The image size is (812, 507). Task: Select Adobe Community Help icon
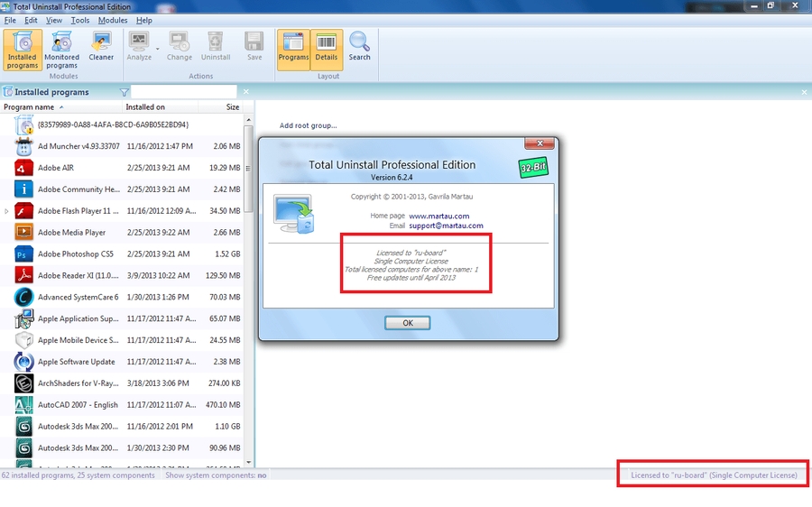coord(23,189)
